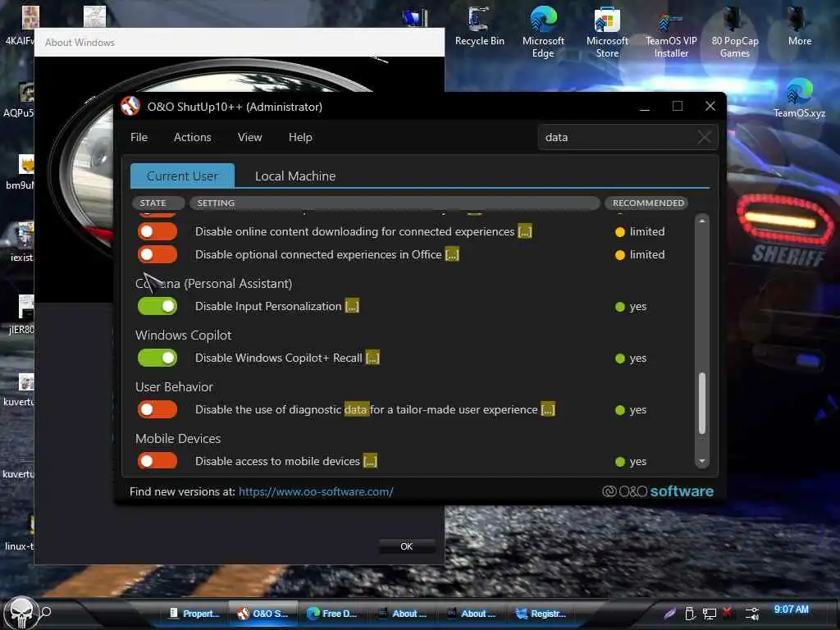Click the taskbar search magnifier
Image resolution: width=840 pixels, height=630 pixels.
click(x=46, y=612)
